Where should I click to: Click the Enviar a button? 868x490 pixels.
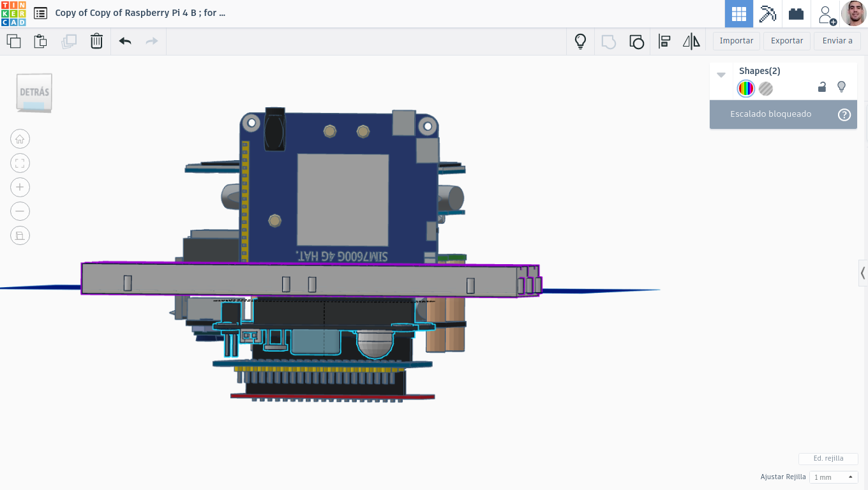[x=837, y=41]
